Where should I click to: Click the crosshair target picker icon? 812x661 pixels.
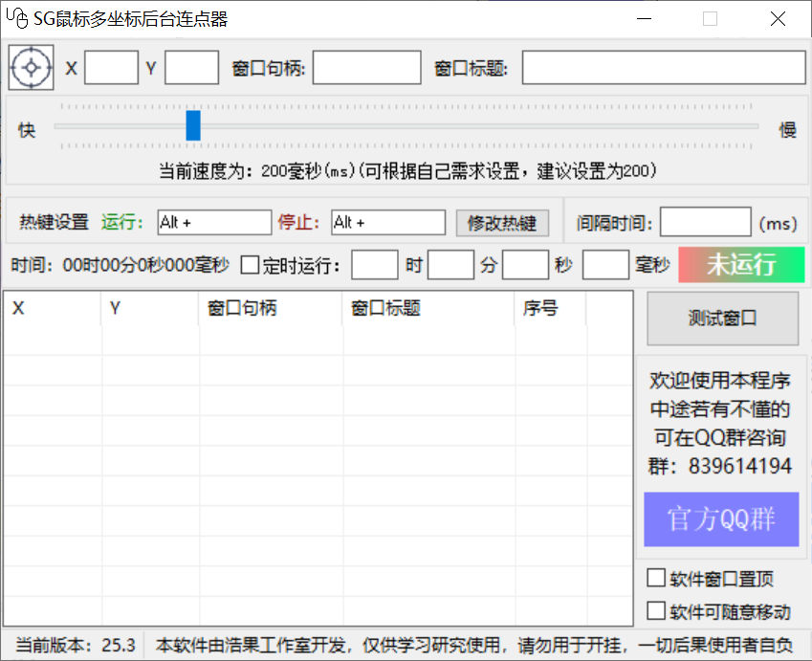tap(33, 68)
